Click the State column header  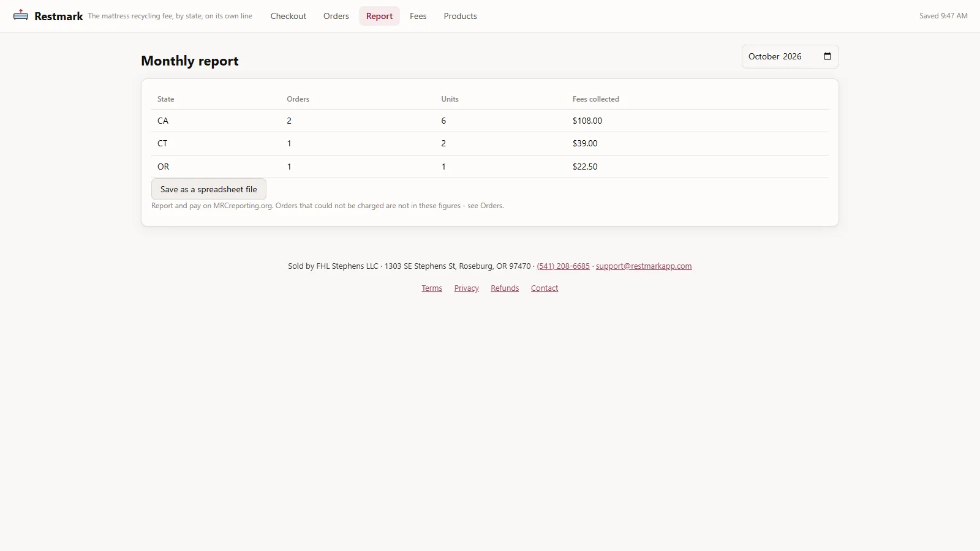pos(166,99)
